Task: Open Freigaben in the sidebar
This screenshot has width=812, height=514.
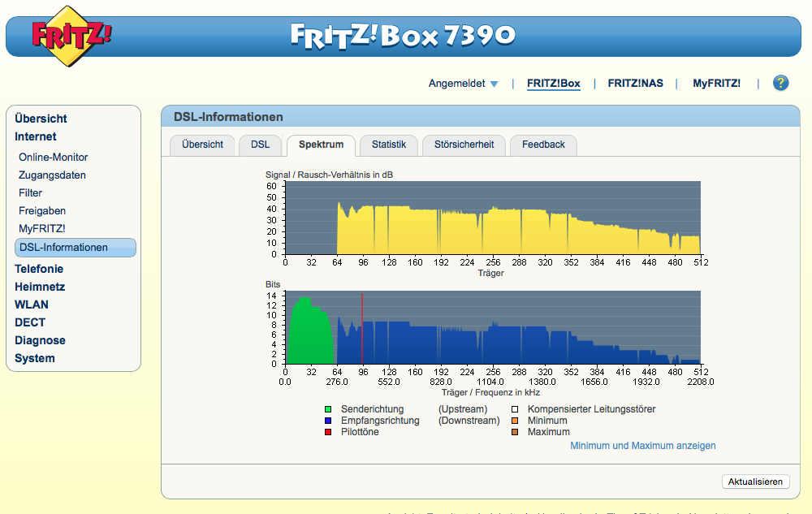Action: [42, 210]
